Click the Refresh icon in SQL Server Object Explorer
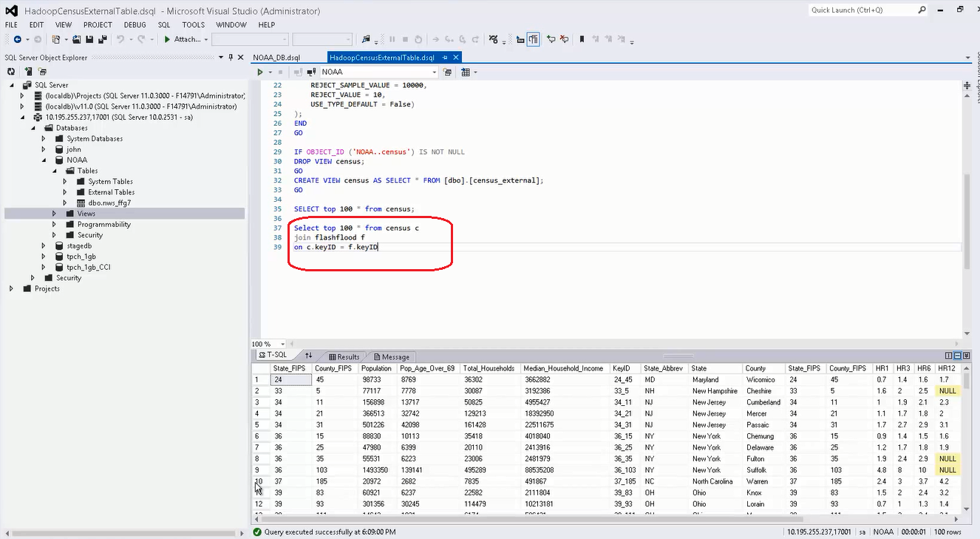The height and width of the screenshot is (539, 980). click(11, 72)
